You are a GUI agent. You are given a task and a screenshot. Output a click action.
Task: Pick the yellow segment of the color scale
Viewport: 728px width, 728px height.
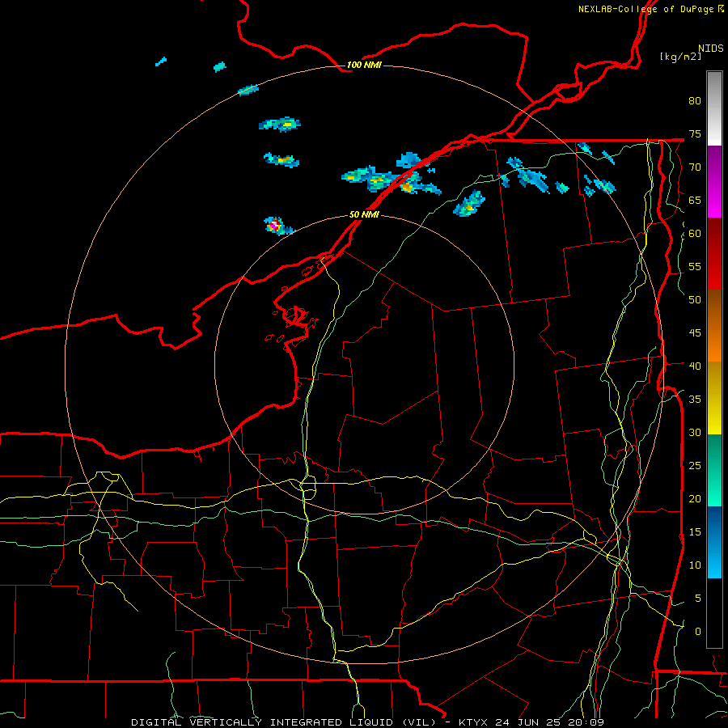click(x=714, y=398)
